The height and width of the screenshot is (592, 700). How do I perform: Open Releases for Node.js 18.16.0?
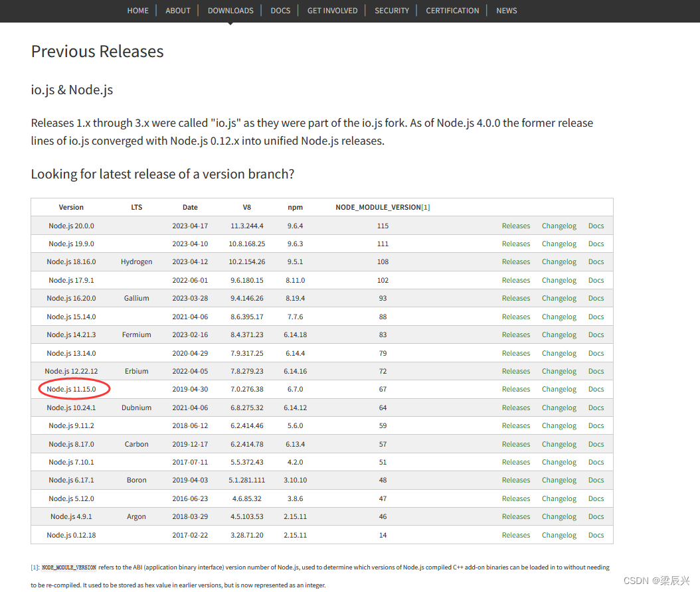pos(515,261)
